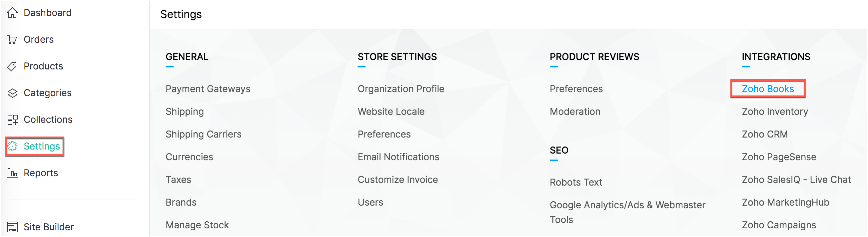Open the Zoho Books integration

[768, 89]
